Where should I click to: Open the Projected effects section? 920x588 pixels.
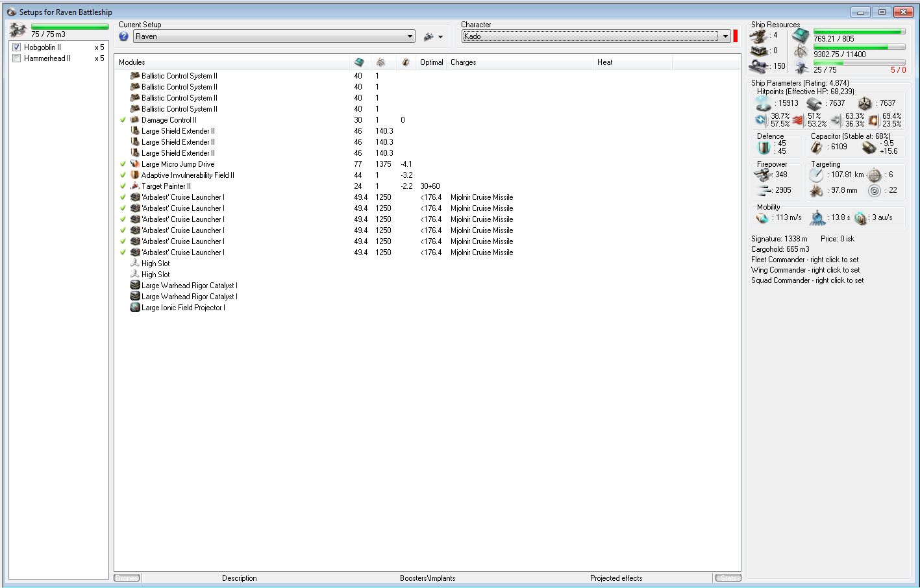(x=616, y=578)
